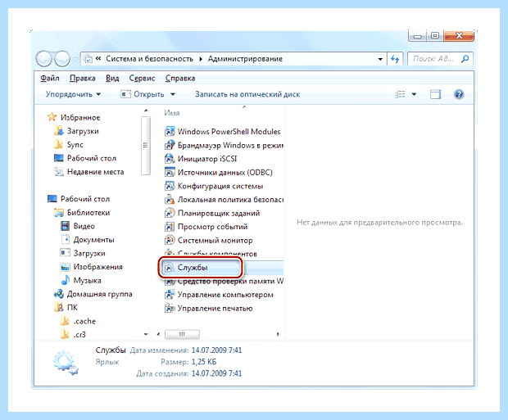Viewport: 508px width, 420px height.
Task: Open the Вид menu
Action: pos(112,78)
